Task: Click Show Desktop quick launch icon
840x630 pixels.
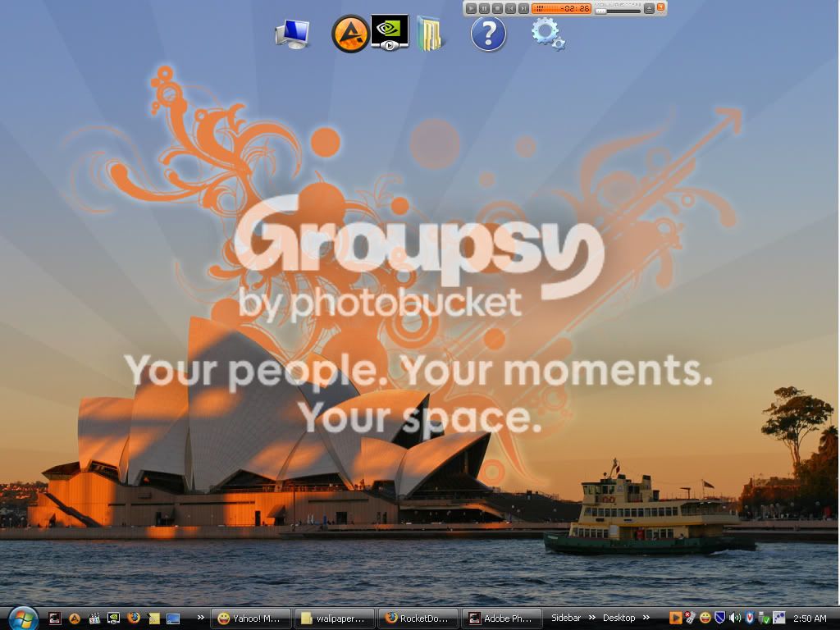Action: tap(173, 619)
